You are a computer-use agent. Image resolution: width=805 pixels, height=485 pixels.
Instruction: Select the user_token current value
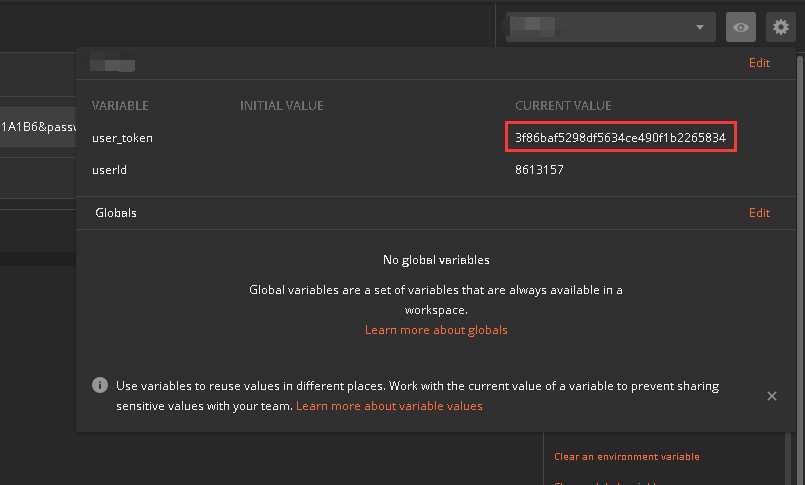click(620, 138)
